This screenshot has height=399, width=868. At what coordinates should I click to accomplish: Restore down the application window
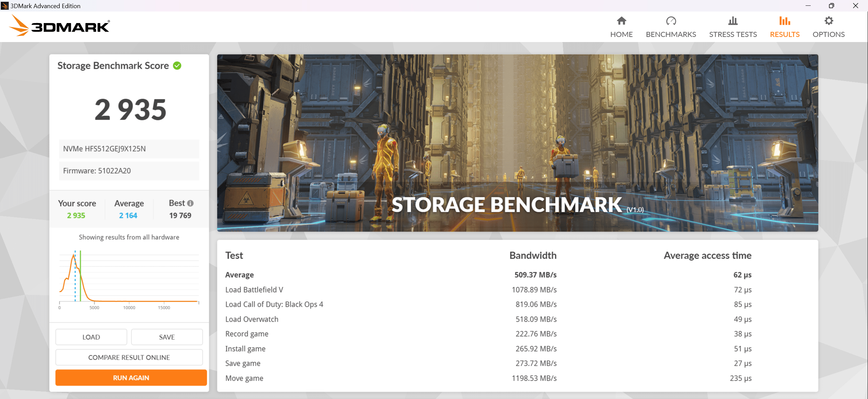831,6
